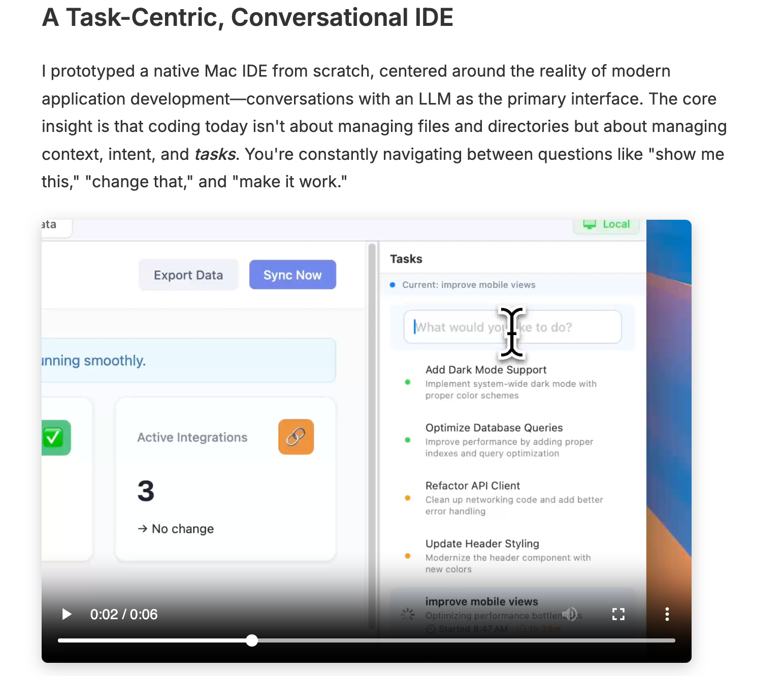Click the Local environment indicator
This screenshot has height=676, width=784.
607,225
